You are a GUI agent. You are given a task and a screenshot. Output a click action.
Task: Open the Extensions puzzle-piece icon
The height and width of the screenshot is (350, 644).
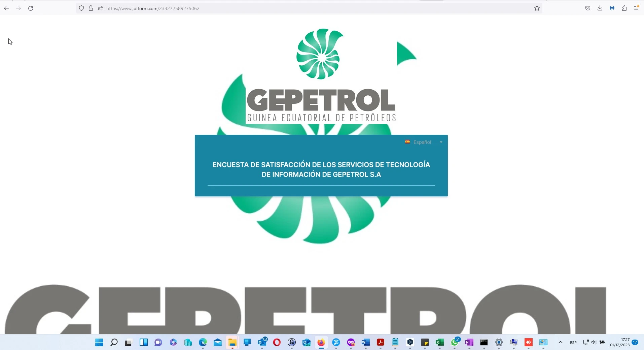tap(624, 8)
